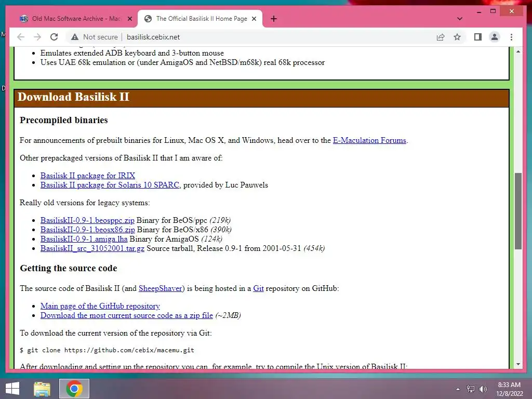Open the Chrome side panel
The width and height of the screenshot is (532, 399).
click(478, 37)
